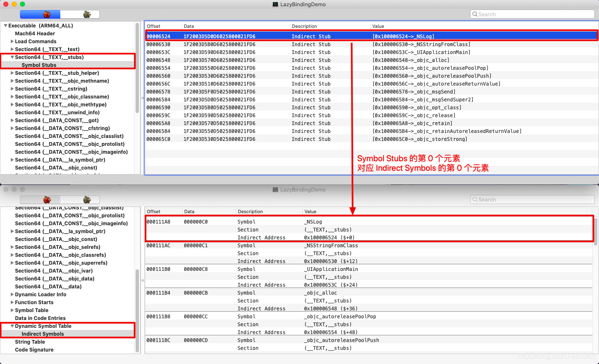Select the stub row for _objc_storeStrong
599x364 pixels.
pos(371,139)
